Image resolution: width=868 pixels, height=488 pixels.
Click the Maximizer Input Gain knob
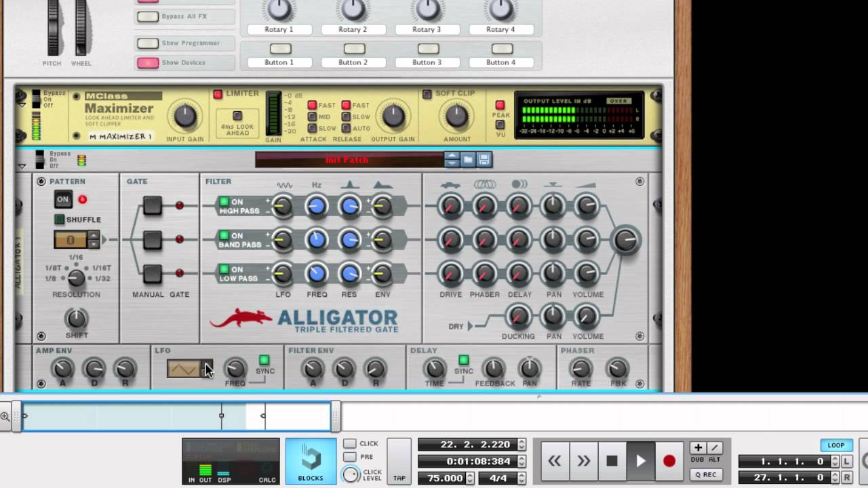[x=185, y=117]
